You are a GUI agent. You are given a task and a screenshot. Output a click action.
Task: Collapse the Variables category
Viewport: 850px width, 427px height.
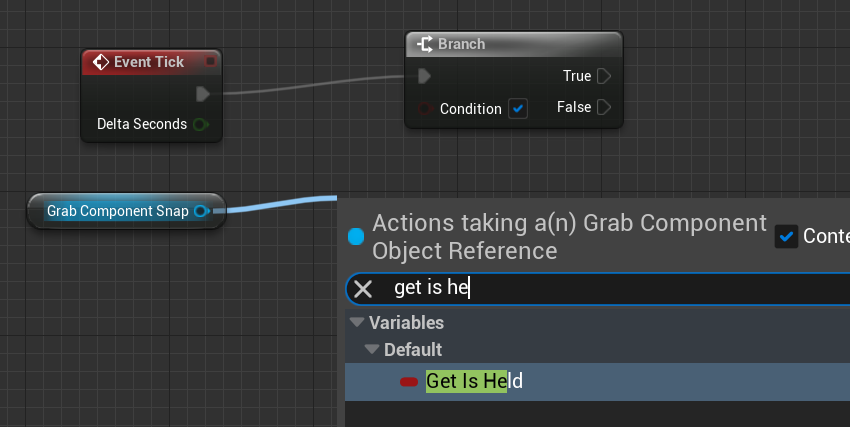(x=357, y=323)
